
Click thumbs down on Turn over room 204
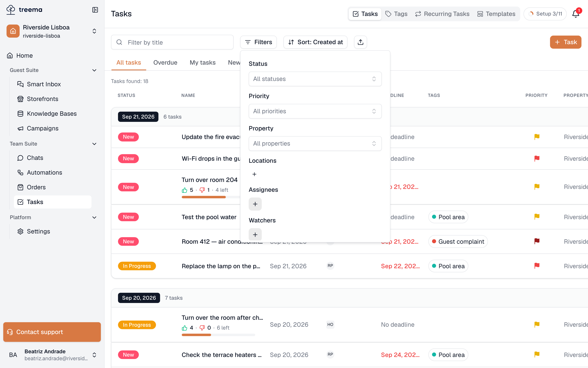[x=202, y=190]
